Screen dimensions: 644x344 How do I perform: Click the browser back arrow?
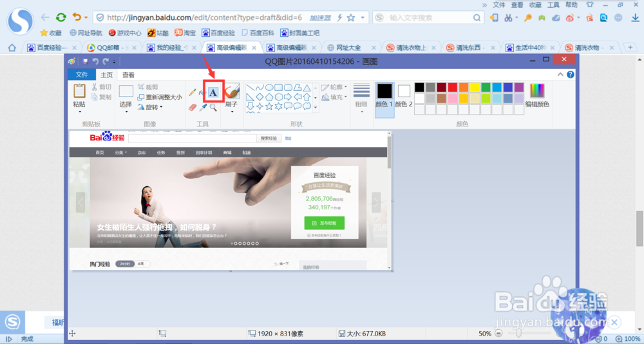coord(45,17)
